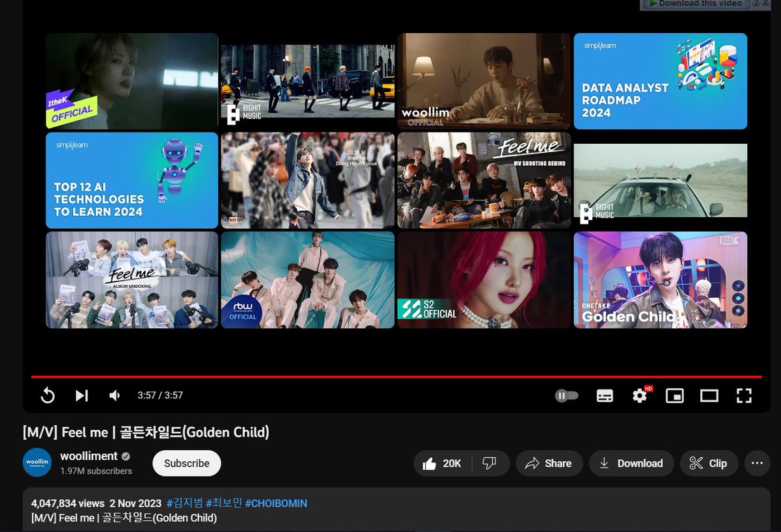The height and width of the screenshot is (532, 781).
Task: Replay the Golden Child video
Action: pos(48,395)
